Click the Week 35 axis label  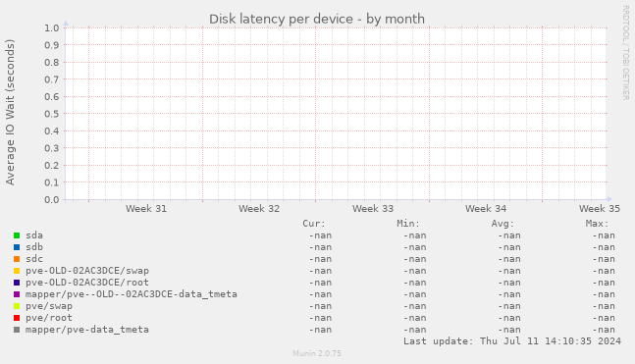(x=600, y=209)
